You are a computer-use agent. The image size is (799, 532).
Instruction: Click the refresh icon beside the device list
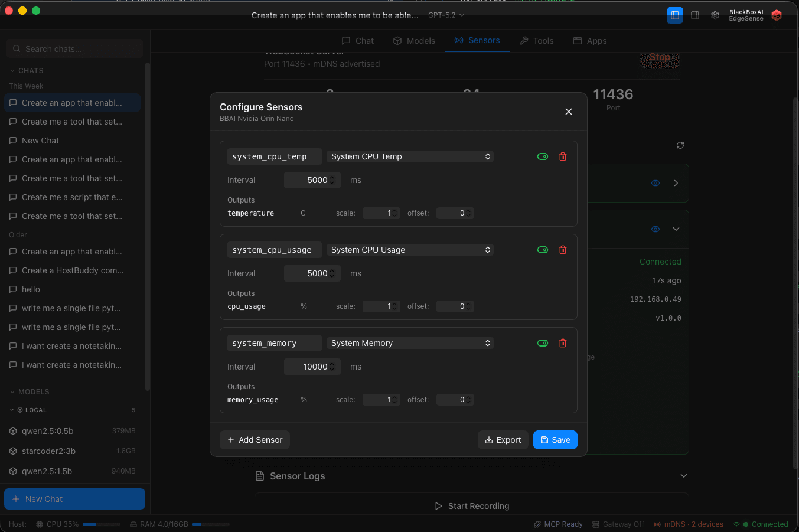click(680, 145)
